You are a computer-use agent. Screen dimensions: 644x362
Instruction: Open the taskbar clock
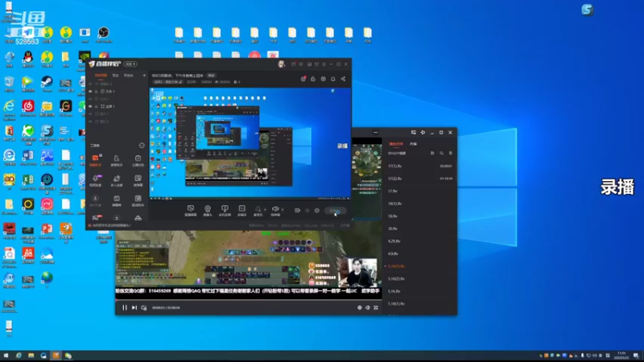coord(621,356)
